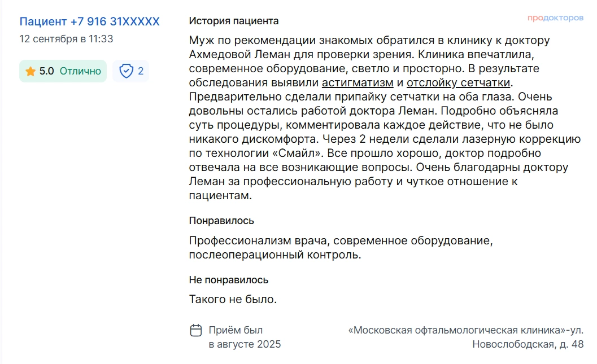Open patient profile +7 916 31XXXXX
Image resolution: width=597 pixels, height=364 pixels.
point(90,21)
